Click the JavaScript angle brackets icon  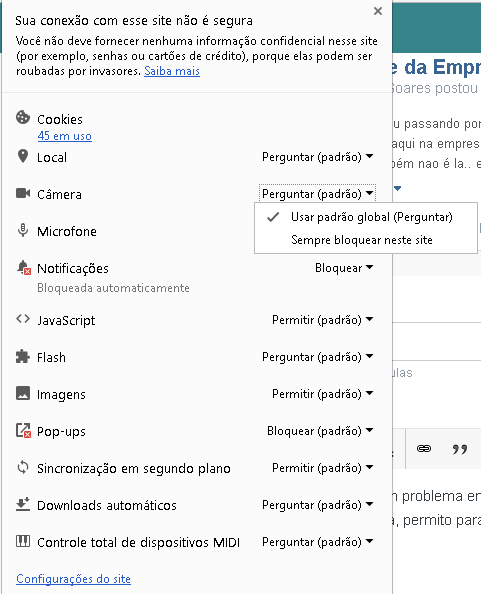click(x=23, y=319)
